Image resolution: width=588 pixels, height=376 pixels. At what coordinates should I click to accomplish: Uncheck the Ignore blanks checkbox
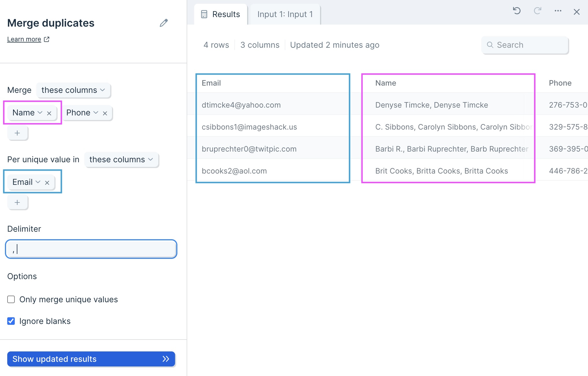coord(11,321)
